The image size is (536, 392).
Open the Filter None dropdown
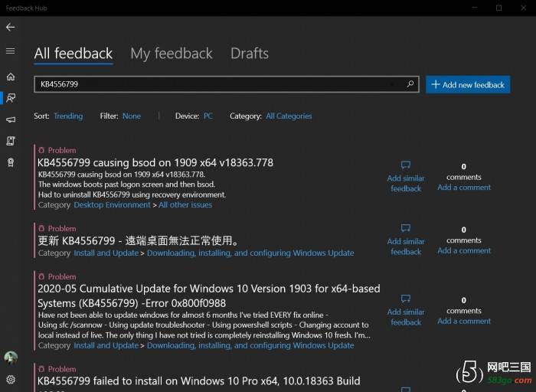point(132,116)
